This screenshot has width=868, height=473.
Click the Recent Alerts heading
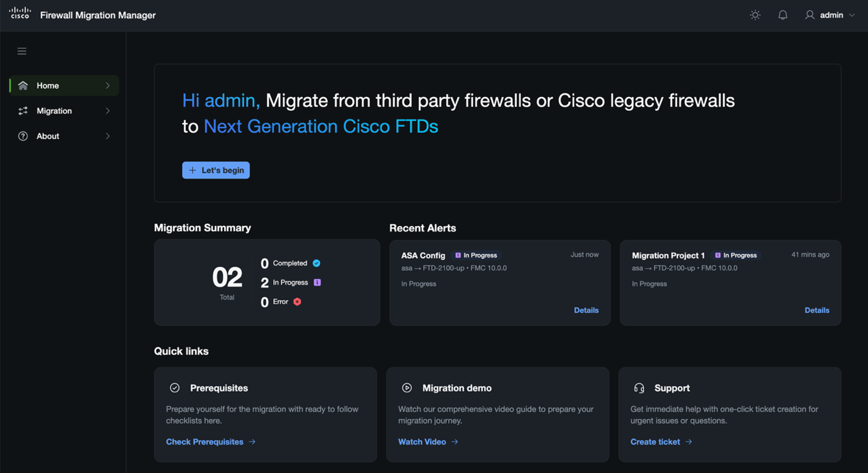(422, 228)
